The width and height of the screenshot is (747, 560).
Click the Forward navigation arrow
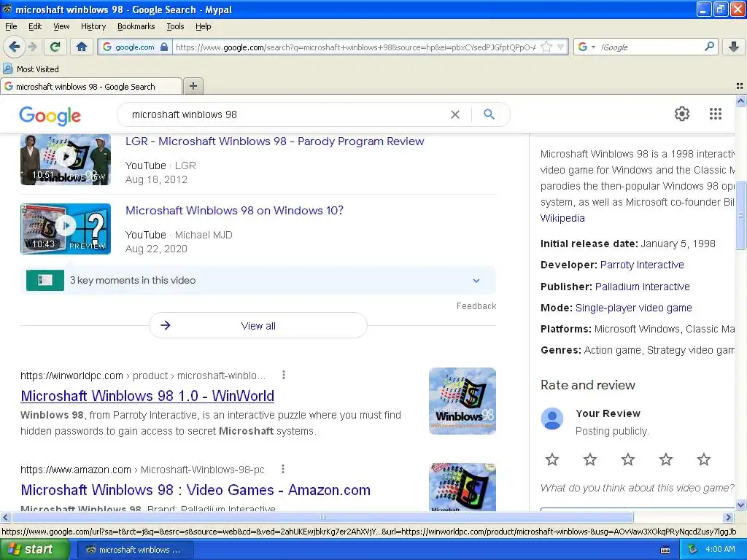click(32, 47)
